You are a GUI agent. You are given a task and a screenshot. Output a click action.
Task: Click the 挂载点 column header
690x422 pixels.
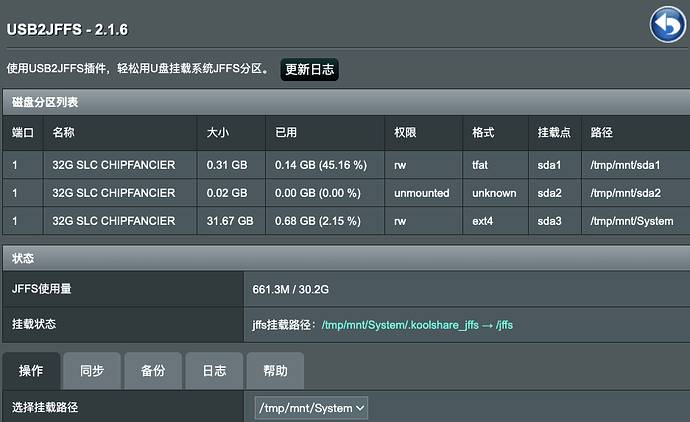point(554,132)
